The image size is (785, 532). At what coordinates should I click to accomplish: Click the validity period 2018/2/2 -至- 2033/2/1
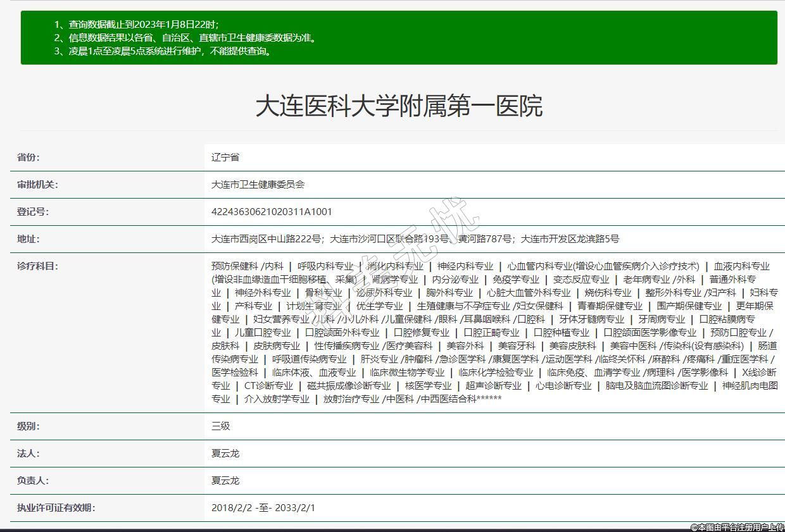263,508
